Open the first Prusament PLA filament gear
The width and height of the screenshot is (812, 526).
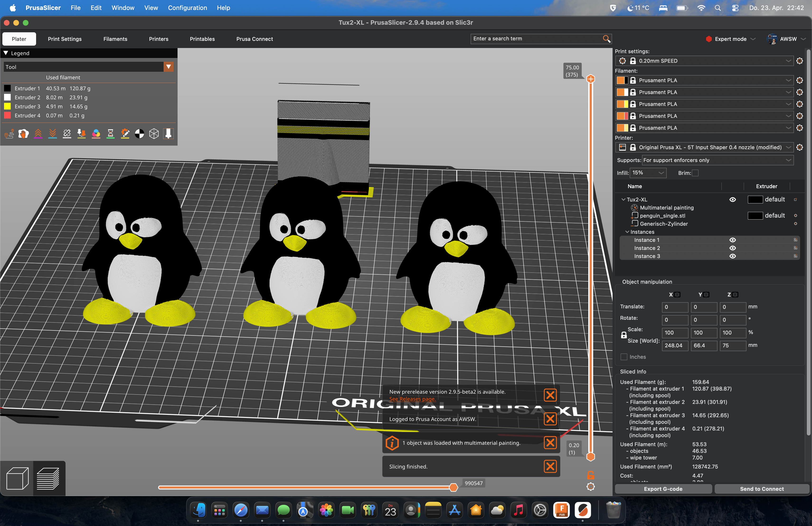coord(799,81)
